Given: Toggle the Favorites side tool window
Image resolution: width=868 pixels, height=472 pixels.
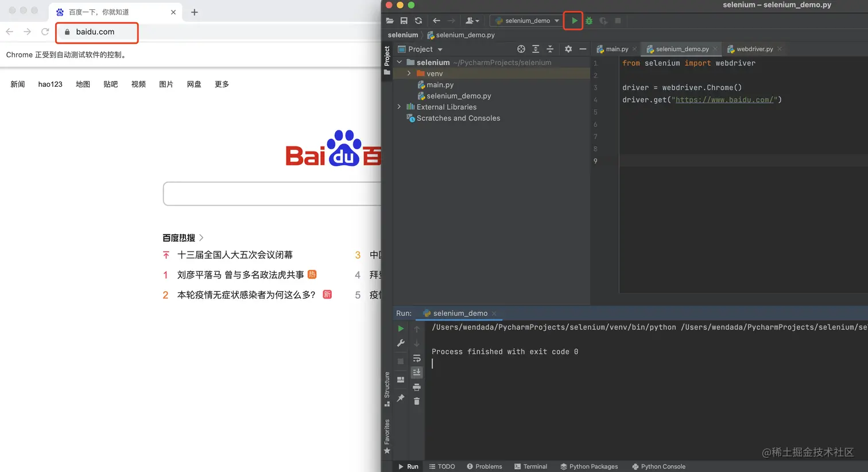Looking at the screenshot, I should coord(387,436).
